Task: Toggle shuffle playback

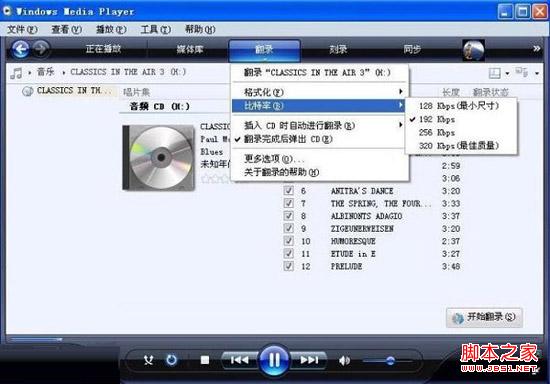Action: pos(148,360)
